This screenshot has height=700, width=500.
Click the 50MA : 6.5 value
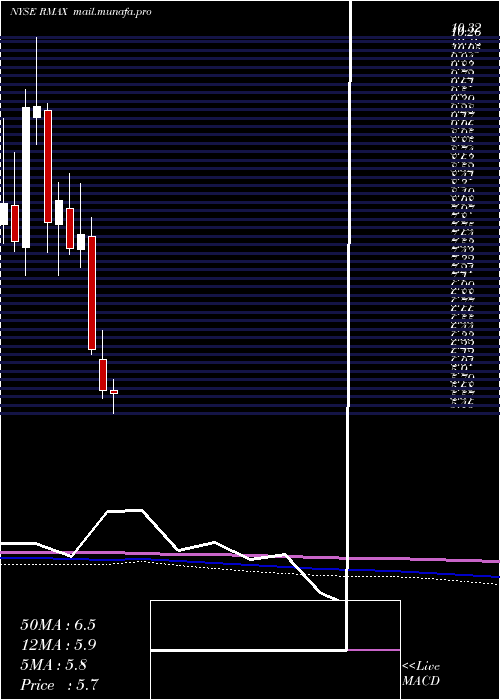(58, 625)
